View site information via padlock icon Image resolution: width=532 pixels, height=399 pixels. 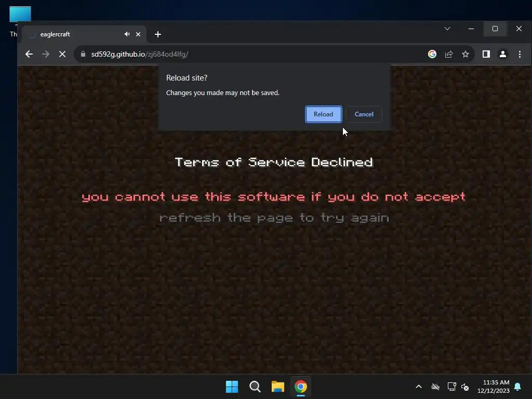83,54
